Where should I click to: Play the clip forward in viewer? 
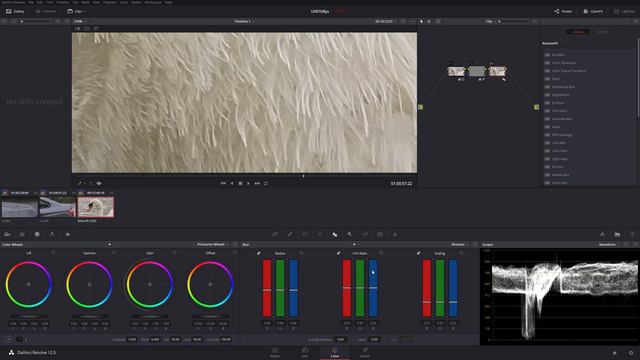click(x=248, y=183)
